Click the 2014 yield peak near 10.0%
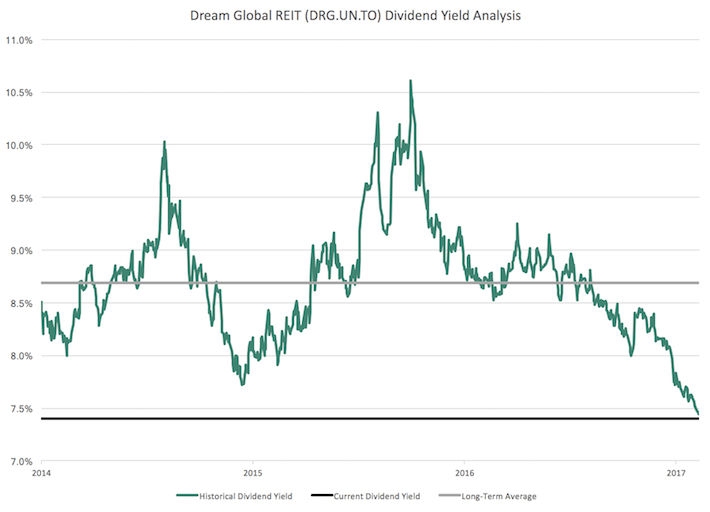This screenshot has height=512, width=710. click(164, 142)
